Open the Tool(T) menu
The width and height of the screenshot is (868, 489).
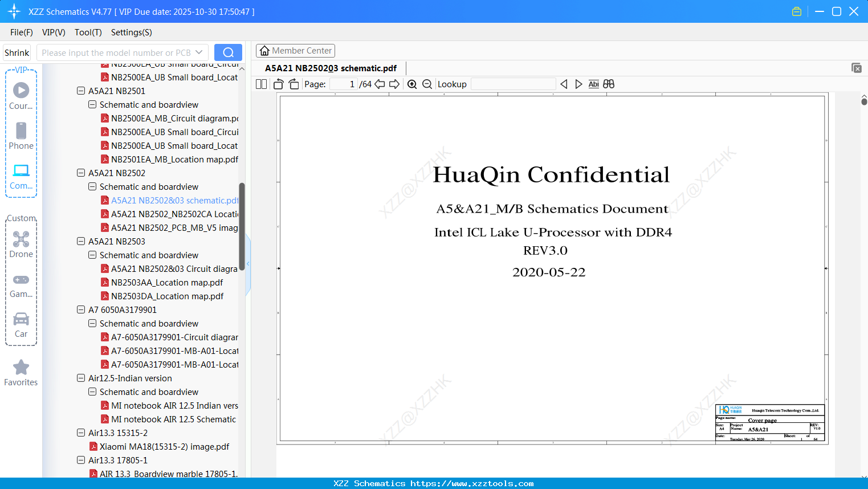[88, 32]
